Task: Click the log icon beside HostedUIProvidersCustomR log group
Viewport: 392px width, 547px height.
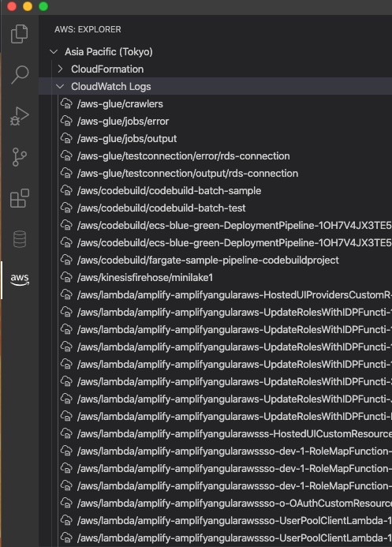Action: point(66,295)
